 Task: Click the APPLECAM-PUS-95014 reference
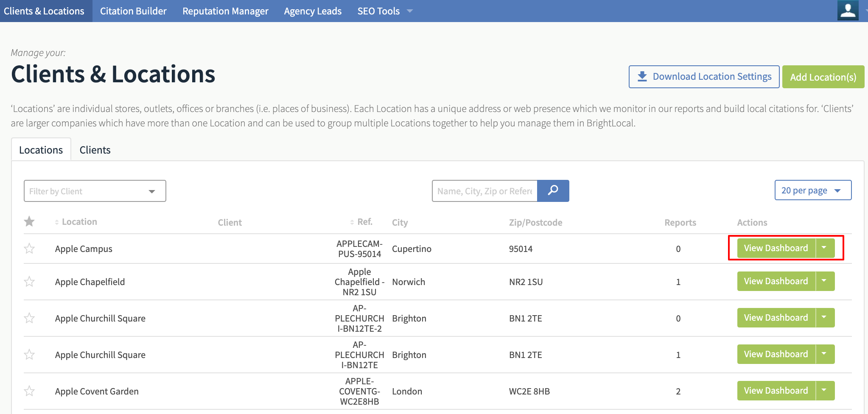359,249
